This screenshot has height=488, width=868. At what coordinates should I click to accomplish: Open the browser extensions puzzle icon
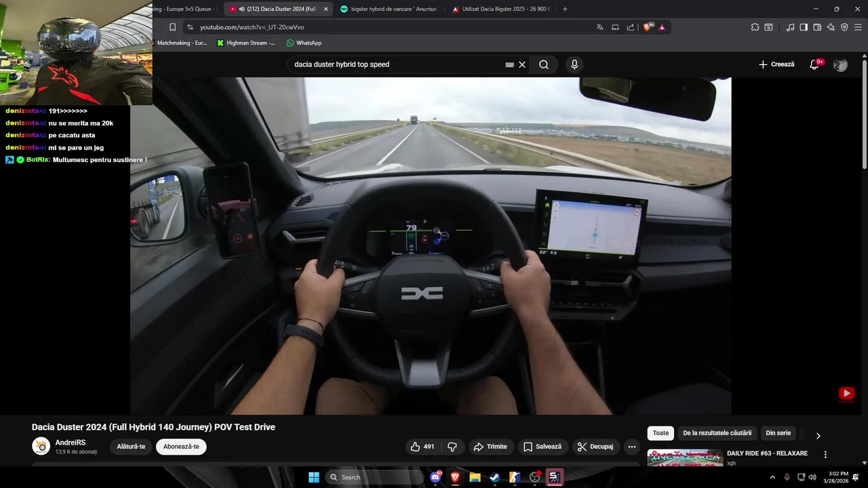click(x=755, y=27)
